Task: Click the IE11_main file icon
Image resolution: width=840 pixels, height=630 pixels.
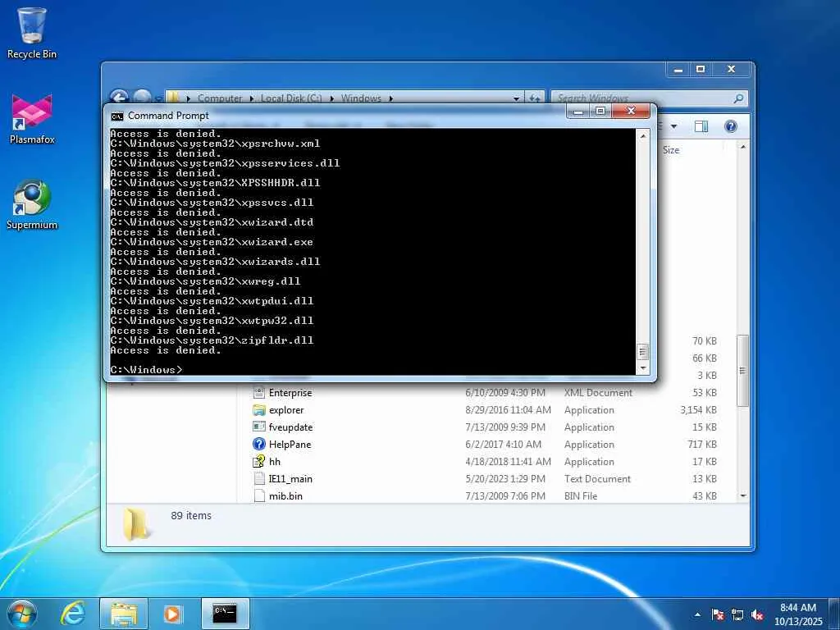Action: pyautogui.click(x=259, y=479)
